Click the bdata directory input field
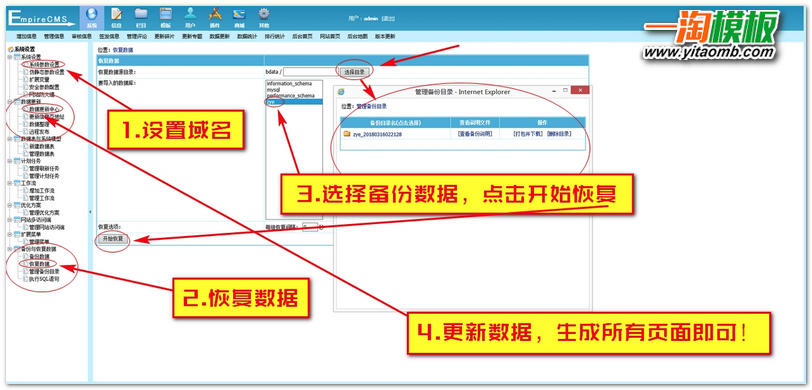Screen dimensions: 812x390 (311, 72)
